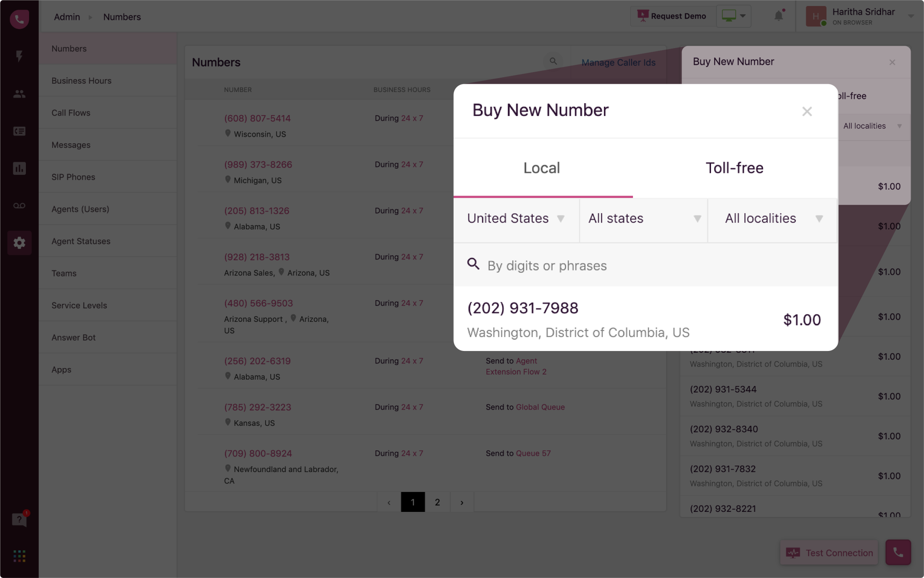Click the Test Connection button

(829, 553)
